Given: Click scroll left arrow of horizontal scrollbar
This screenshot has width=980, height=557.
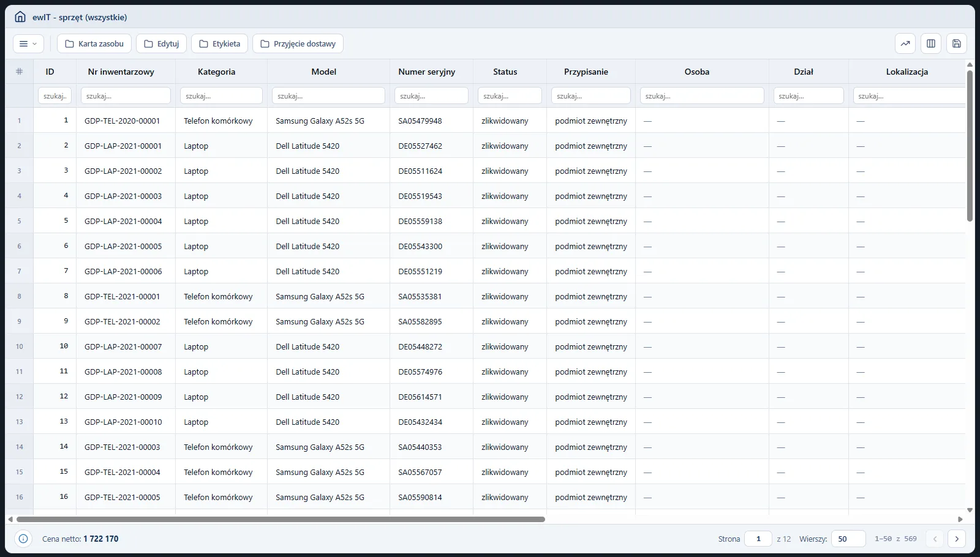Looking at the screenshot, I should pyautogui.click(x=10, y=519).
